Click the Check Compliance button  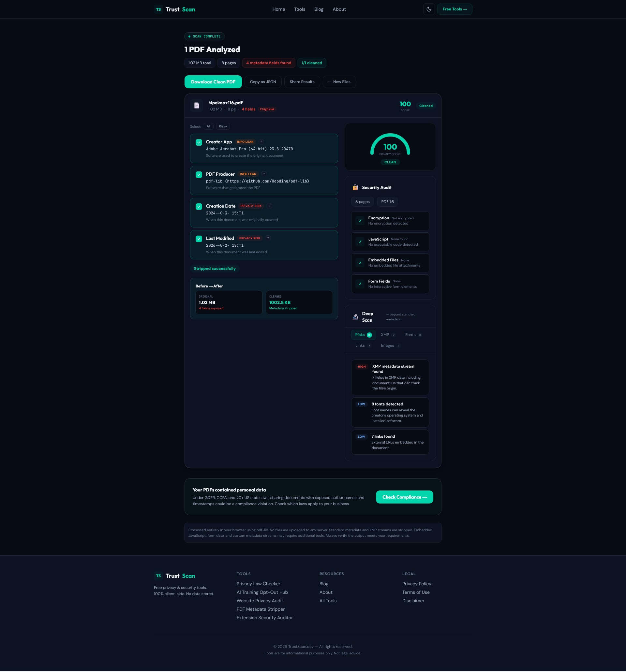pyautogui.click(x=404, y=497)
